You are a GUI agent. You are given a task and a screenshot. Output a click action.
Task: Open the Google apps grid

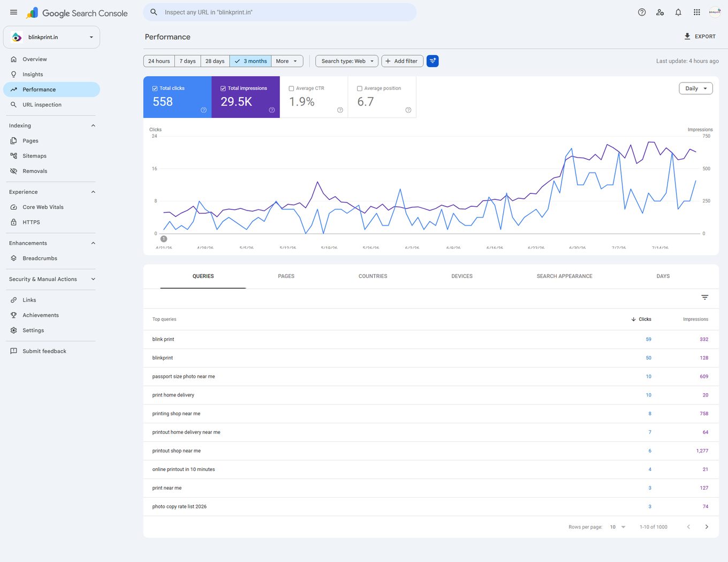point(696,12)
